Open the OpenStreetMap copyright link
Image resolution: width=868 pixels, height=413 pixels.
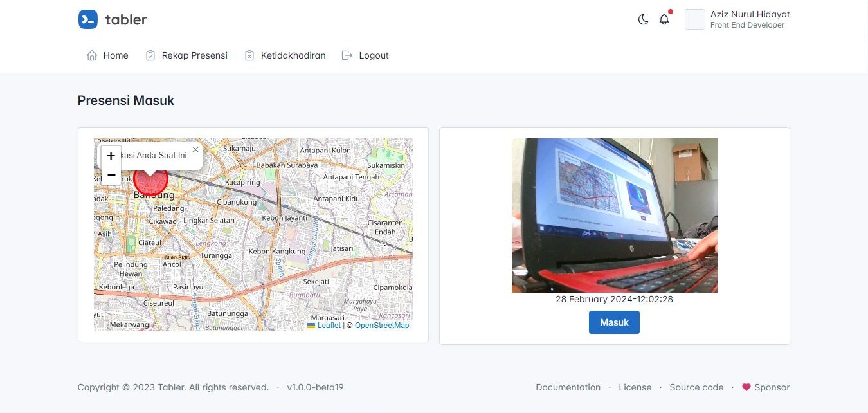[382, 326]
